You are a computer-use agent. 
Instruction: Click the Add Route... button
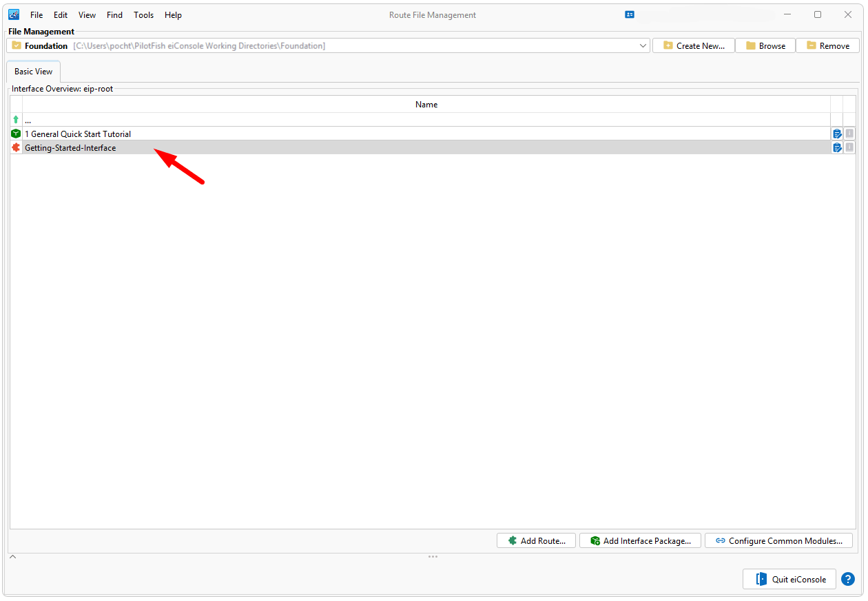tap(536, 540)
